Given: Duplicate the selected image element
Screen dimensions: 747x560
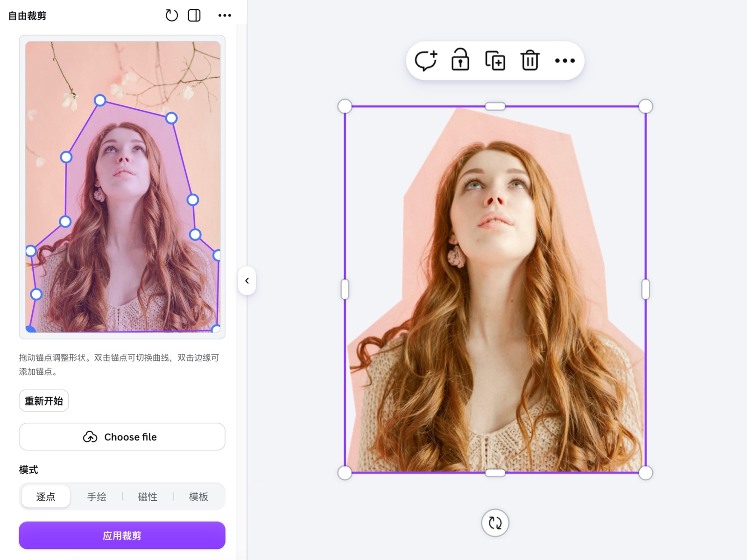Looking at the screenshot, I should click(x=495, y=61).
